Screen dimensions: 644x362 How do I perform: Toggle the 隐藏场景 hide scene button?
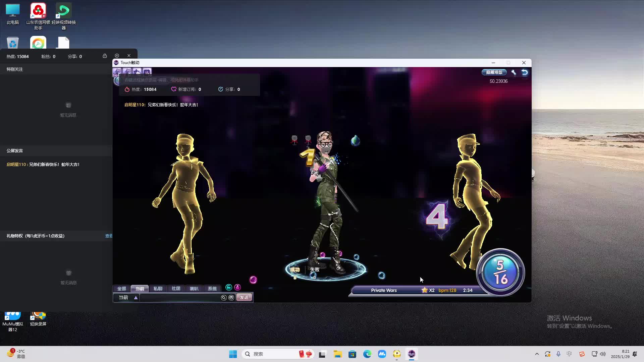tap(494, 72)
